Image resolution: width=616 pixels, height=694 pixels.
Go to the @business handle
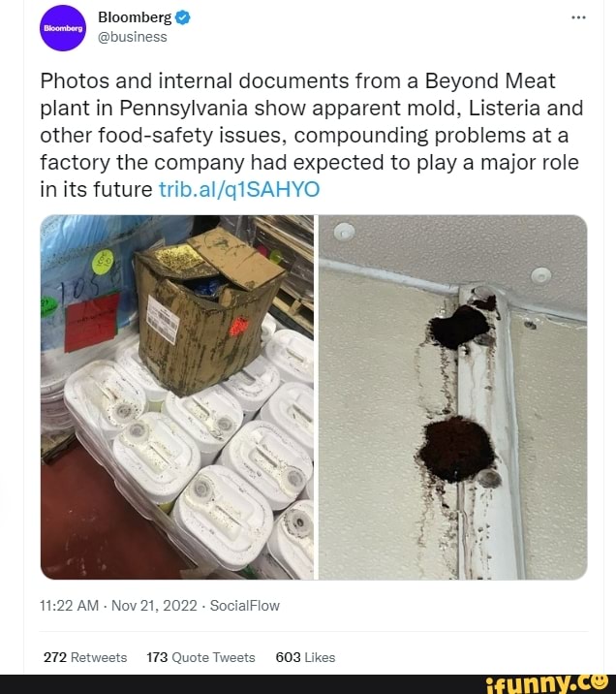[133, 37]
